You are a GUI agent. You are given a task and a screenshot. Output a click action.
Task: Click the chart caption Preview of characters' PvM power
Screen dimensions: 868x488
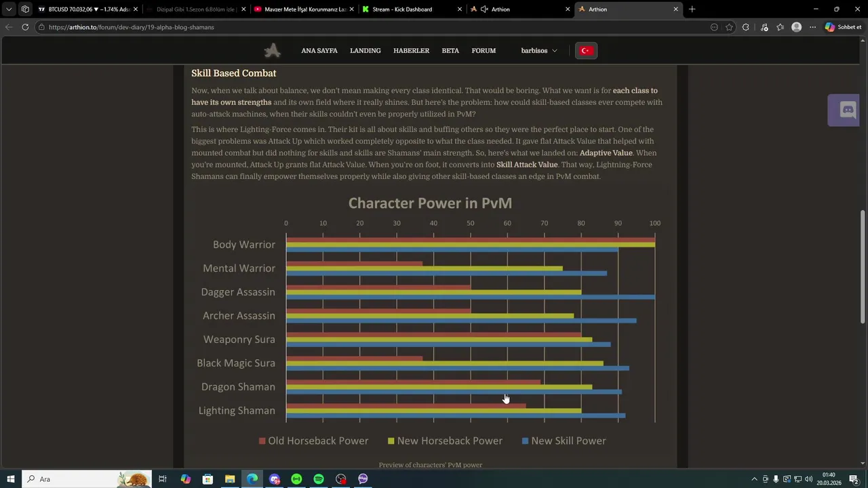pyautogui.click(x=431, y=465)
